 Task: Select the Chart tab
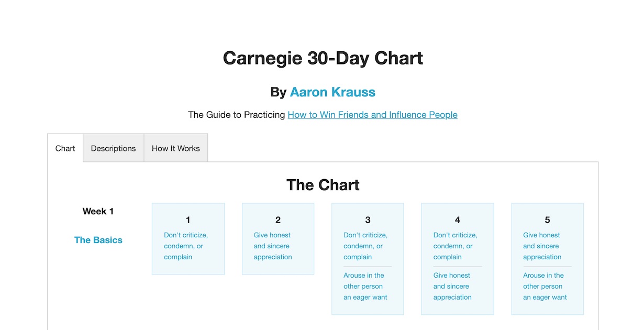(65, 148)
